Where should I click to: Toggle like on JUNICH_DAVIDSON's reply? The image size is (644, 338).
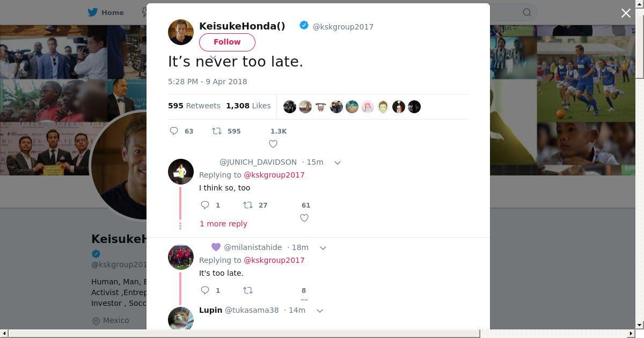click(304, 218)
